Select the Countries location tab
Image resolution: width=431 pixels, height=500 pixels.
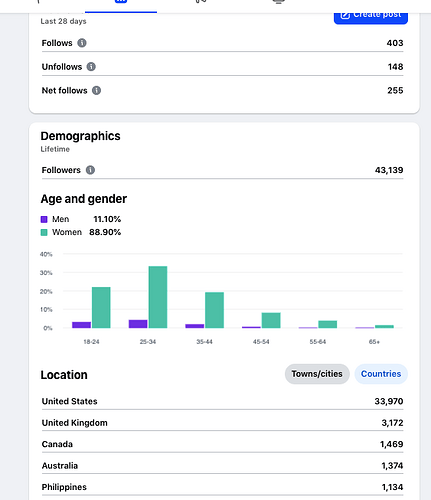click(381, 374)
